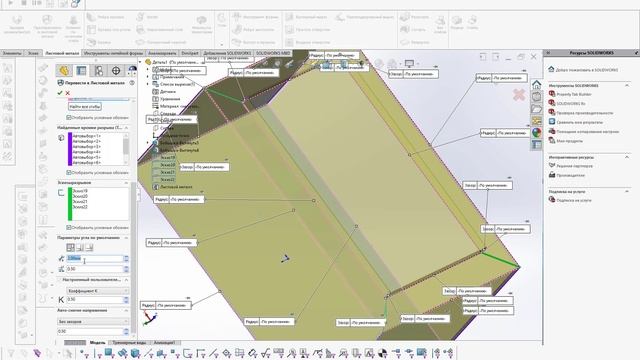This screenshot has width=640, height=360.
Task: Open Partner Solutions link
Action: click(574, 166)
